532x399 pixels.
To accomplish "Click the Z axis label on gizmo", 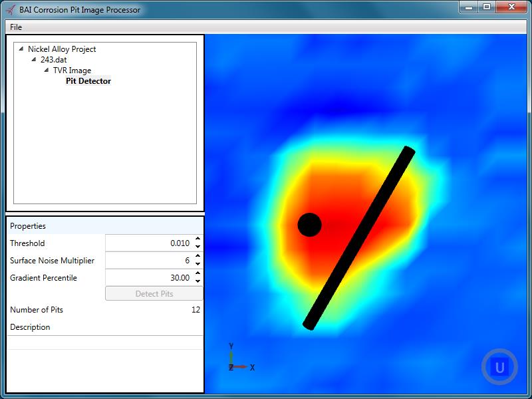I will [x=233, y=366].
